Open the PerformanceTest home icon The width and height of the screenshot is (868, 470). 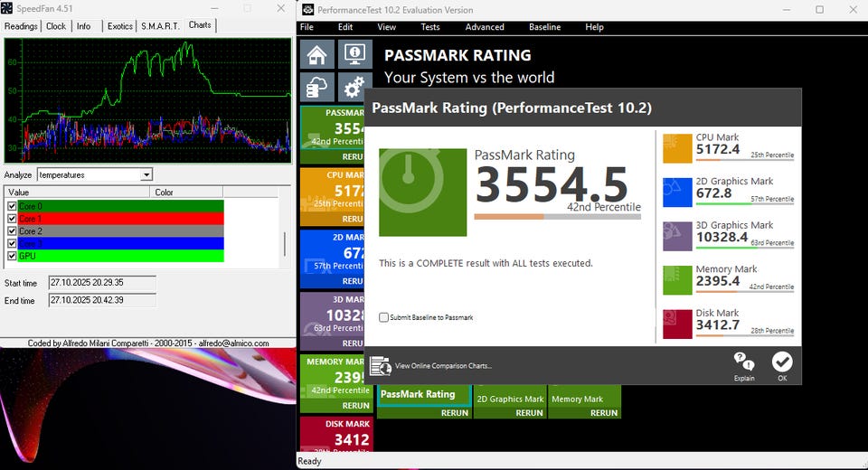pos(317,54)
